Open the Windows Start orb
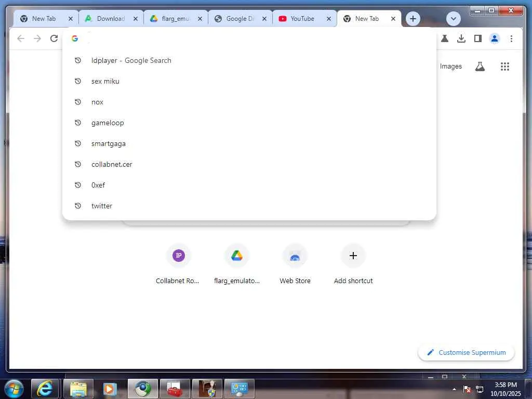The image size is (532, 399). (x=14, y=389)
